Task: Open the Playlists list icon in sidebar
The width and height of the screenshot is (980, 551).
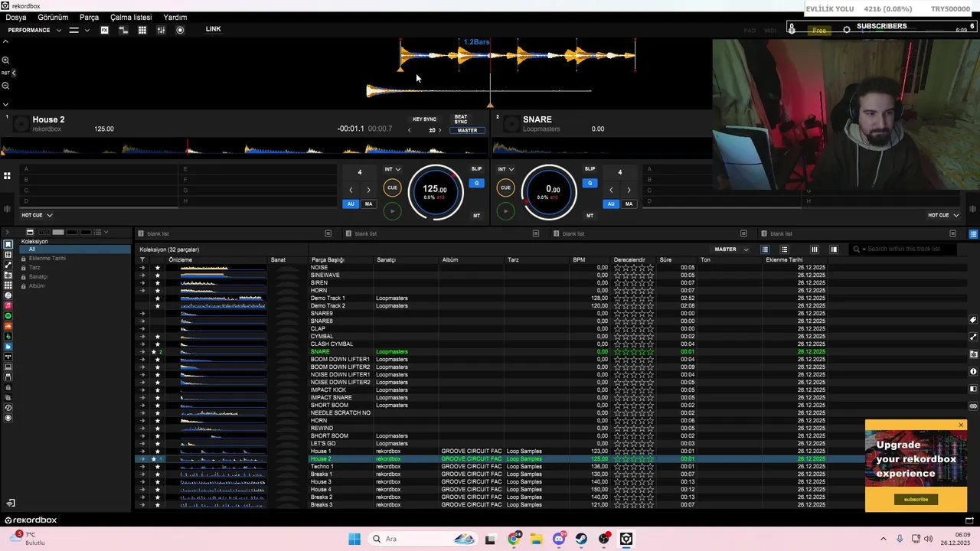Action: pos(8,255)
